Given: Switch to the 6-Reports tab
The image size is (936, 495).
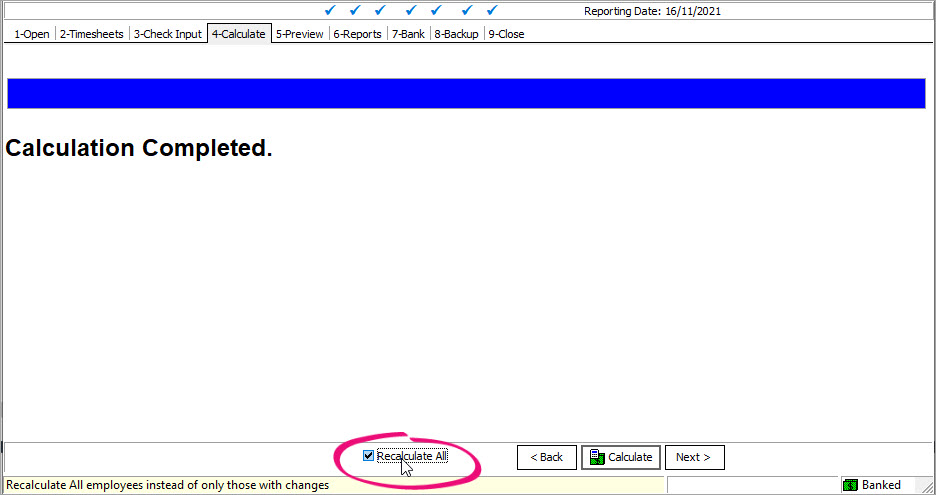Looking at the screenshot, I should pyautogui.click(x=357, y=34).
